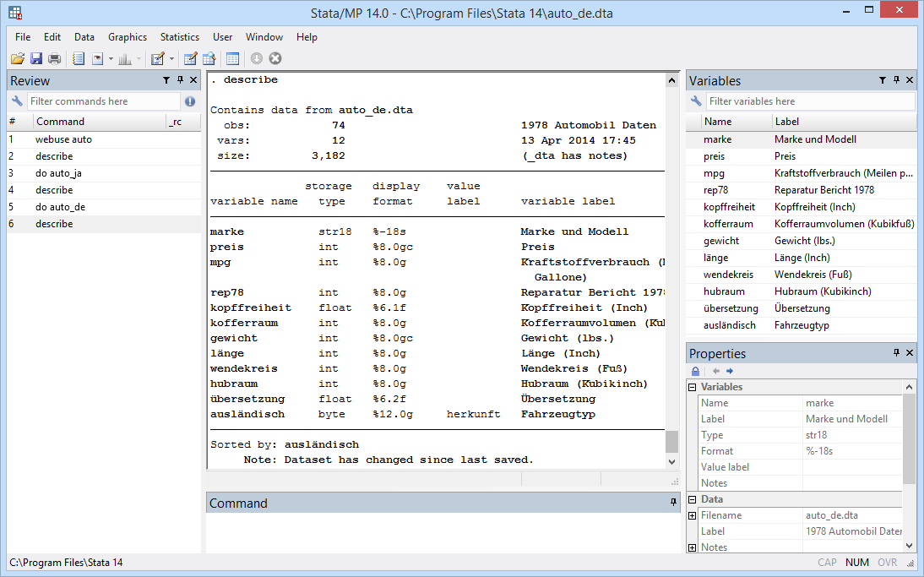Click the Save floppy disk icon
This screenshot has height=577, width=924.
36,58
